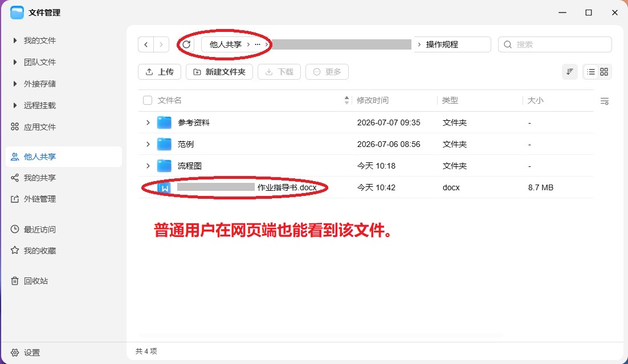Open the sort order icon button
628x364 pixels.
click(x=569, y=72)
